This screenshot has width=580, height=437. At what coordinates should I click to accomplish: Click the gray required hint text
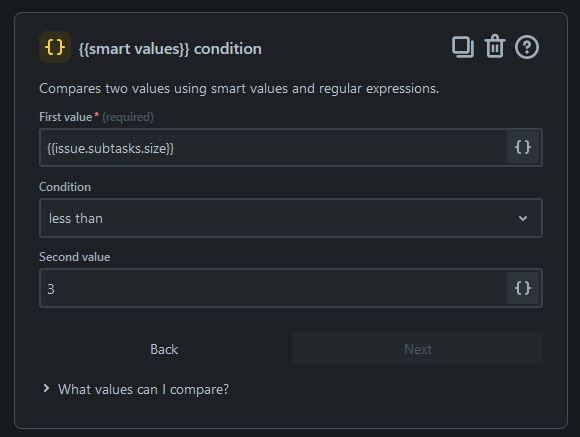pyautogui.click(x=128, y=117)
